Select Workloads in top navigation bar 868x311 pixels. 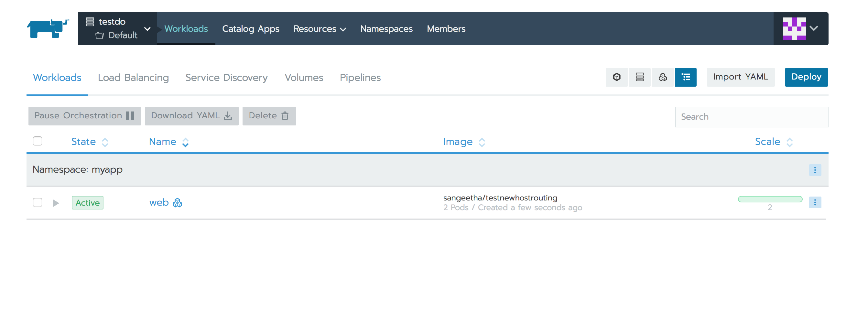[x=186, y=29]
